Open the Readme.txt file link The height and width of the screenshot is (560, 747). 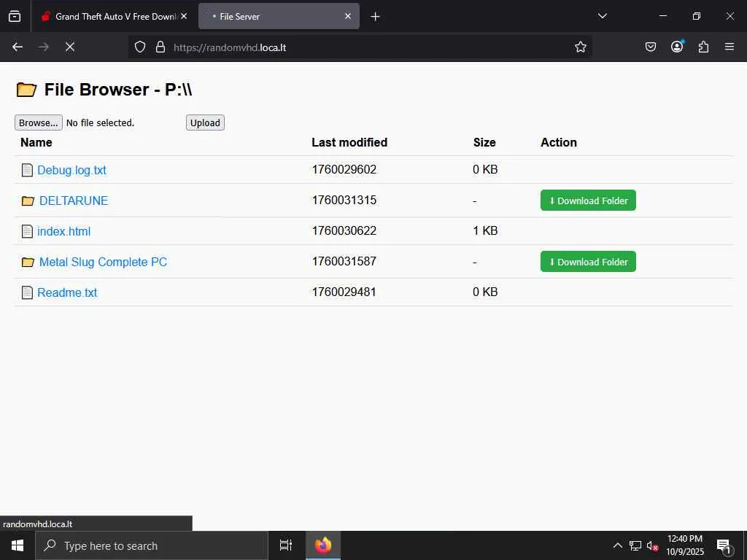67,292
